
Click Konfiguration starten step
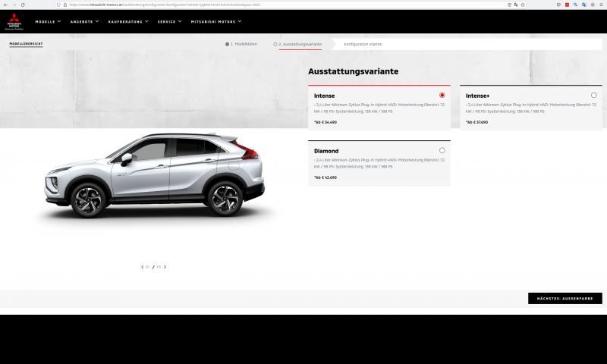coord(363,44)
